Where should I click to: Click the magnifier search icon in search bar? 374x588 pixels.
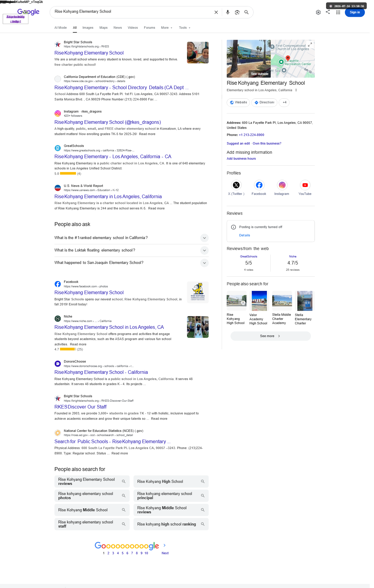[246, 12]
